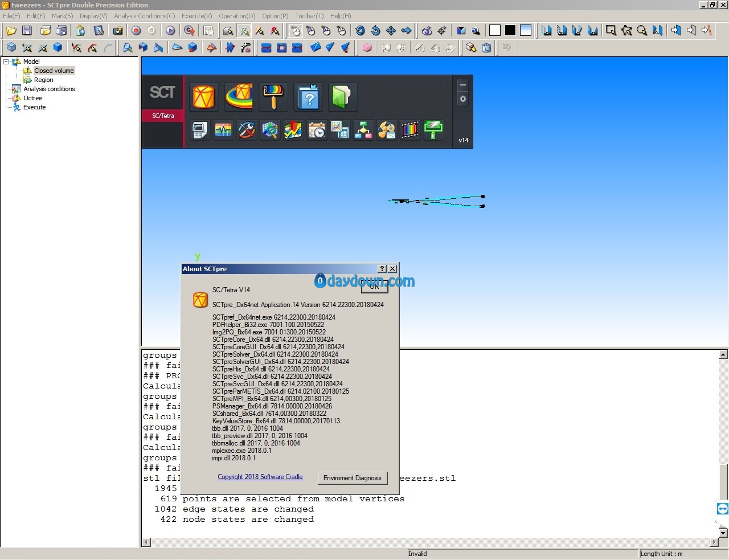Screen dimensions: 729x560
Task: Open the Help(H) menu
Action: click(x=341, y=16)
